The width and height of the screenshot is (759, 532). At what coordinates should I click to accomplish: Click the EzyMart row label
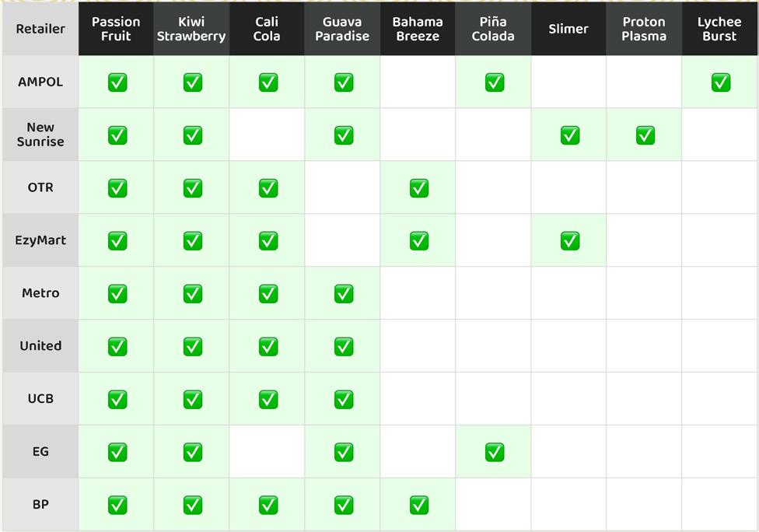[x=40, y=240]
